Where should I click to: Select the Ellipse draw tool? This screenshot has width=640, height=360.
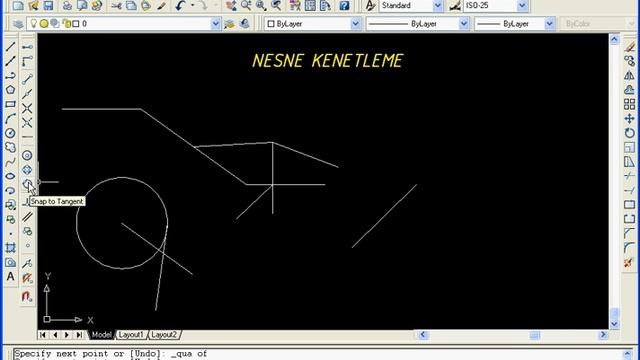coord(11,176)
